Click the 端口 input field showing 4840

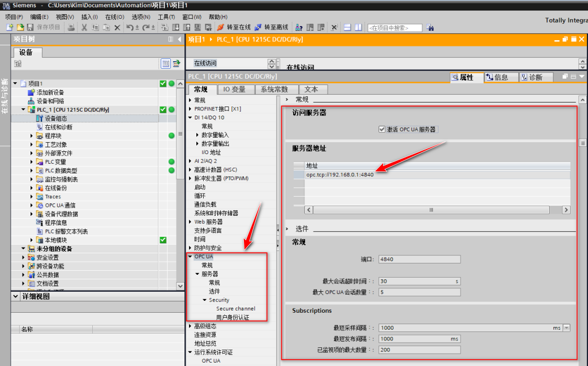point(419,259)
